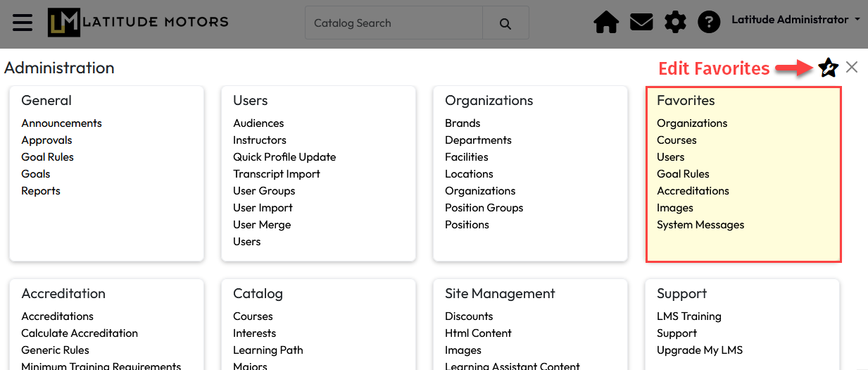Close the Administration panel
The width and height of the screenshot is (868, 370).
point(852,67)
